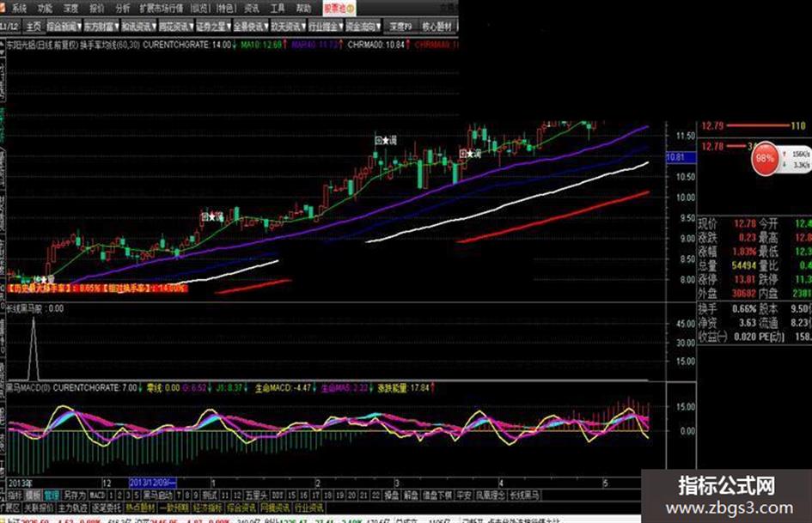The width and height of the screenshot is (812, 523).
Task: Expand the 证券之星 dropdown
Action: (x=213, y=26)
